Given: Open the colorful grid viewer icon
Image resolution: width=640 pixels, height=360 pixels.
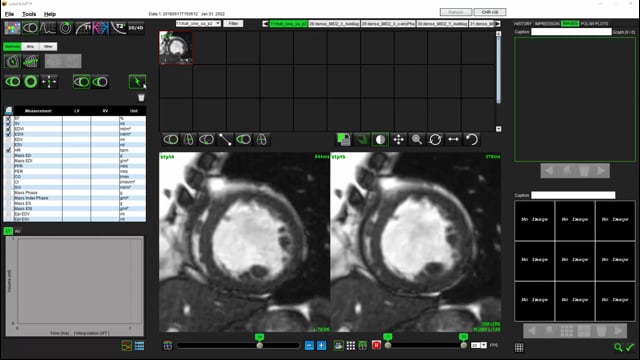Looking at the screenshot, I should tap(12, 28).
